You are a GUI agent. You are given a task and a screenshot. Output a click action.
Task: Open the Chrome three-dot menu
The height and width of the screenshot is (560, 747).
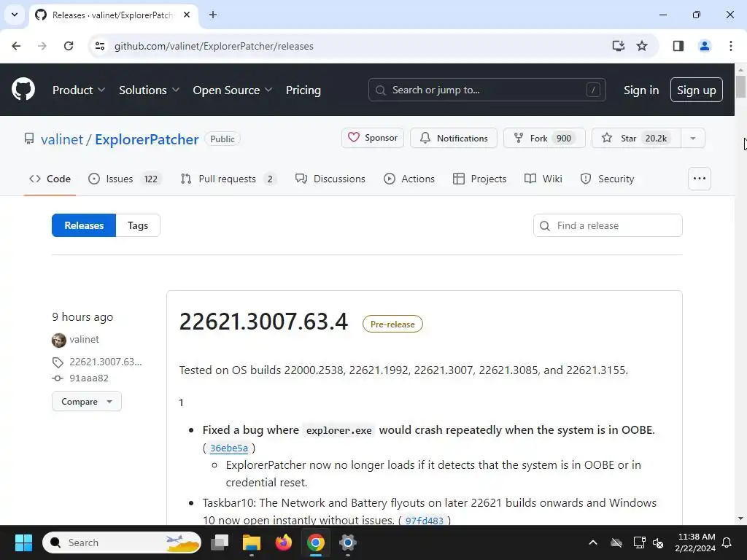[x=730, y=46]
